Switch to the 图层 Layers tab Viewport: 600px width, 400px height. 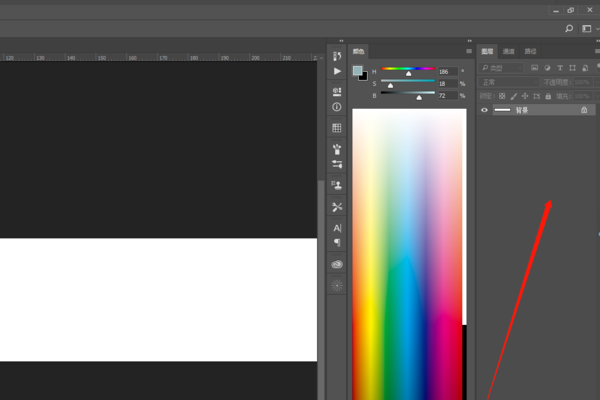[487, 51]
